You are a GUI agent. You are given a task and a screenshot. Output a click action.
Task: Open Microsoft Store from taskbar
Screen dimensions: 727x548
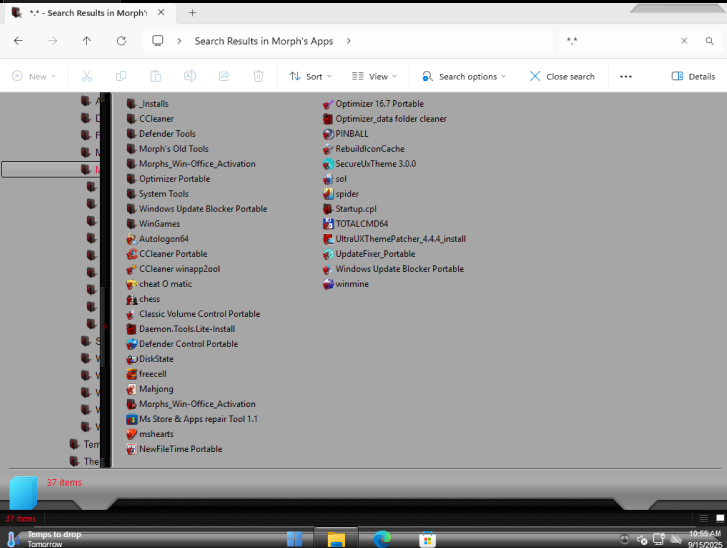point(427,539)
